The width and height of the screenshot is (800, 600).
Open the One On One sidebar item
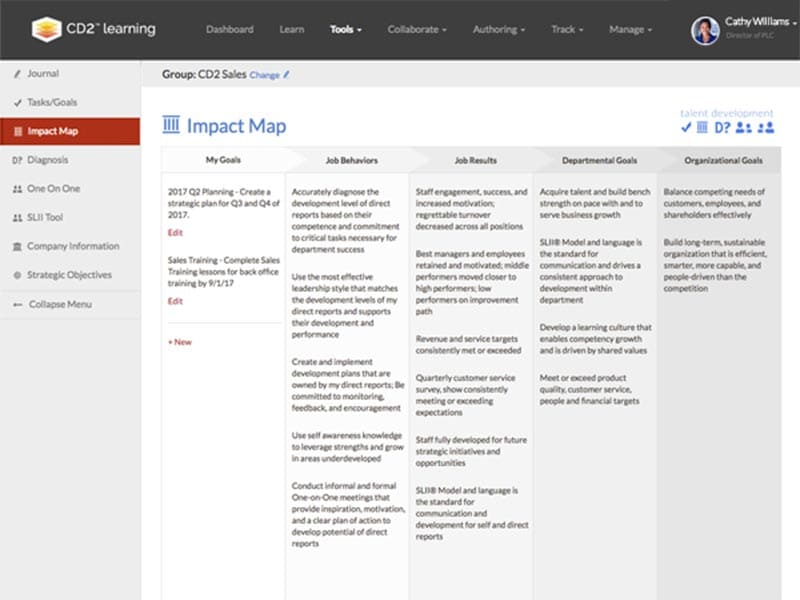tap(53, 188)
